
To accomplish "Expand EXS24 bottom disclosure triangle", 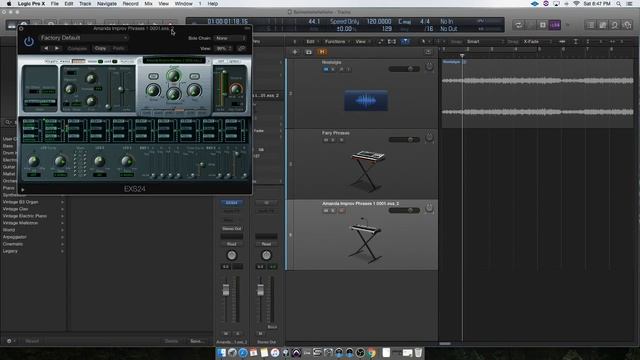I will pos(22,189).
